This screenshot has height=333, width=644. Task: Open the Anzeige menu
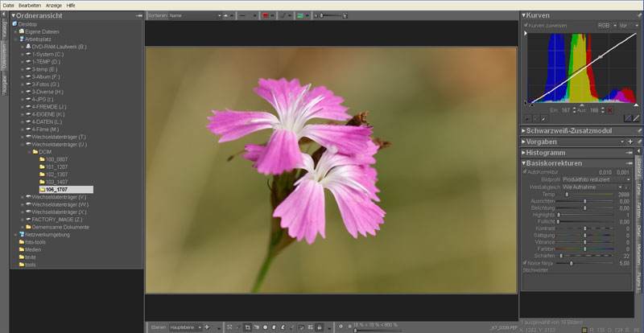(53, 4)
